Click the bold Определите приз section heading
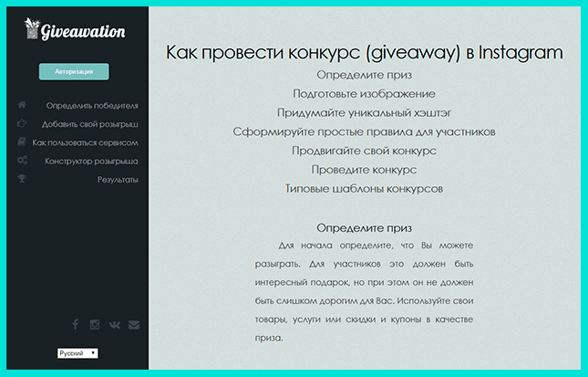Image resolution: width=588 pixels, height=377 pixels. pos(364,227)
